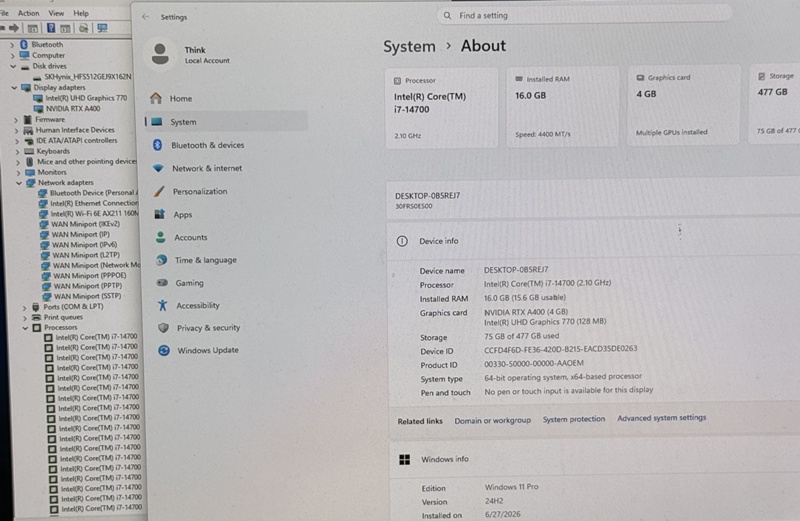Click the Apps icon in sidebar

pyautogui.click(x=160, y=214)
